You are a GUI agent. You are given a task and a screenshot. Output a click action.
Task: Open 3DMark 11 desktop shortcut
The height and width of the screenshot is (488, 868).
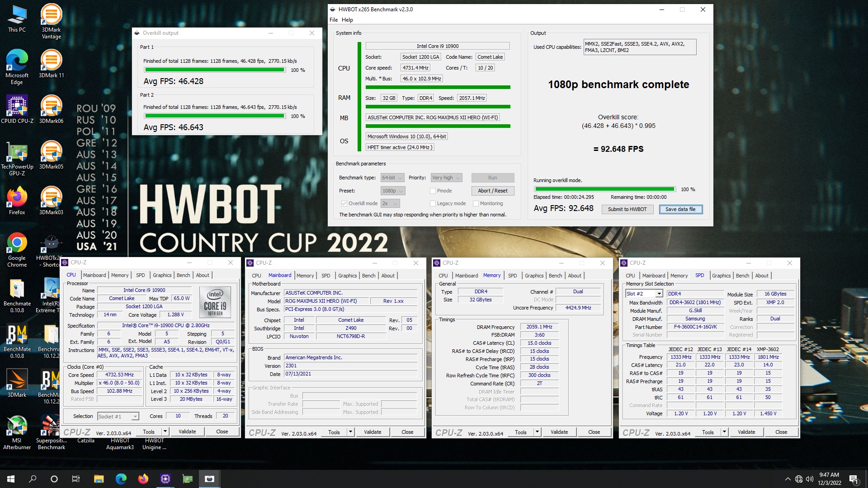(51, 64)
